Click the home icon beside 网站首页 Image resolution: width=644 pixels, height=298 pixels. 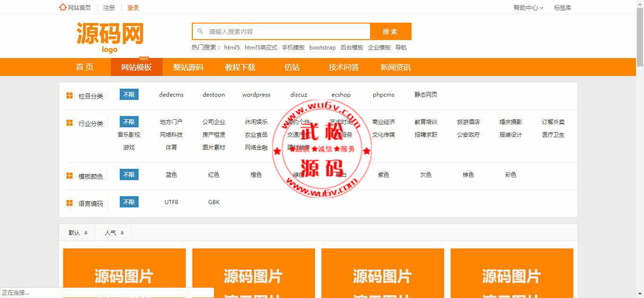point(63,7)
